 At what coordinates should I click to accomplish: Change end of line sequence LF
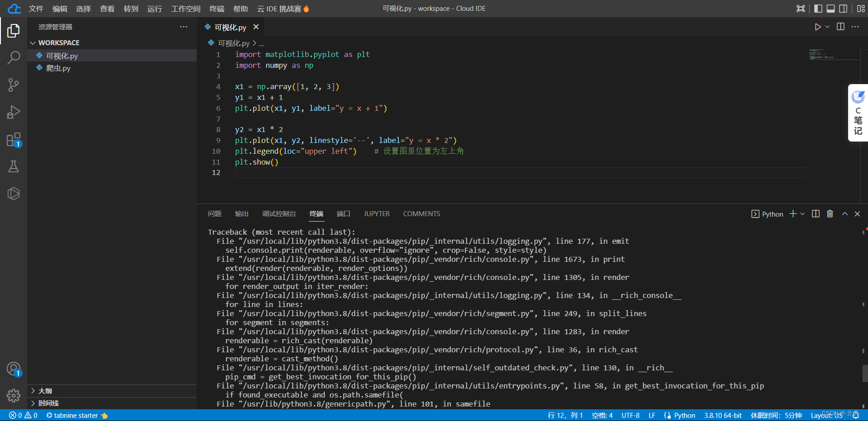coord(652,415)
